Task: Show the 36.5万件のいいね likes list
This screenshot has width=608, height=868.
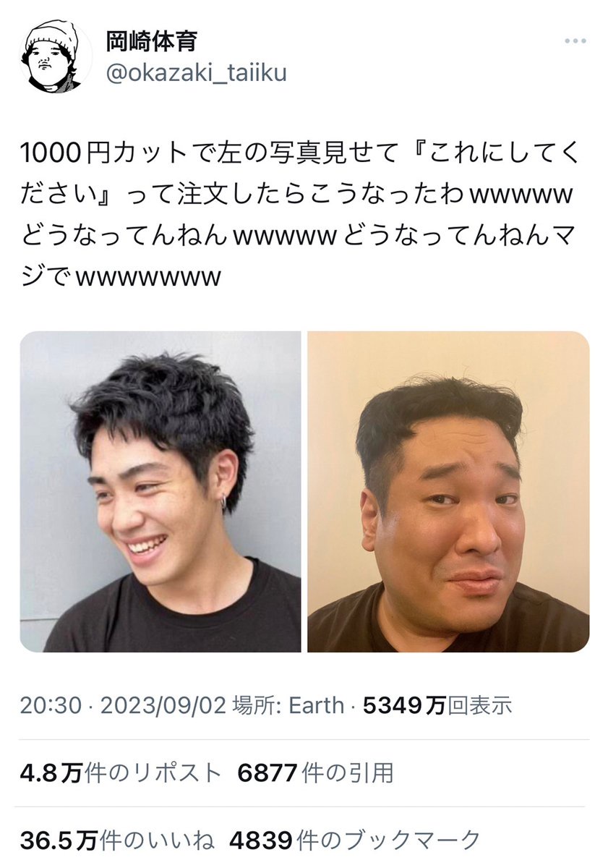Action: pos(117,841)
